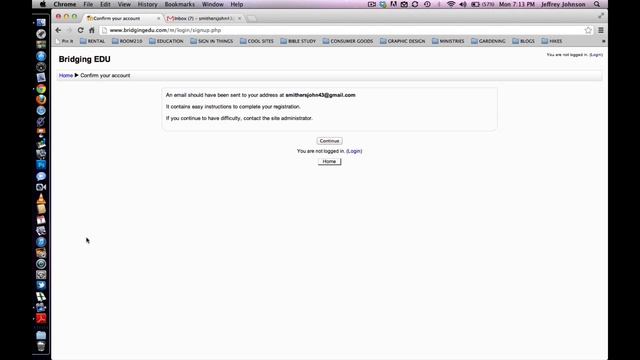Expand the MINISTRIES bookmarks folder
This screenshot has height=360, width=640.
tap(448, 41)
